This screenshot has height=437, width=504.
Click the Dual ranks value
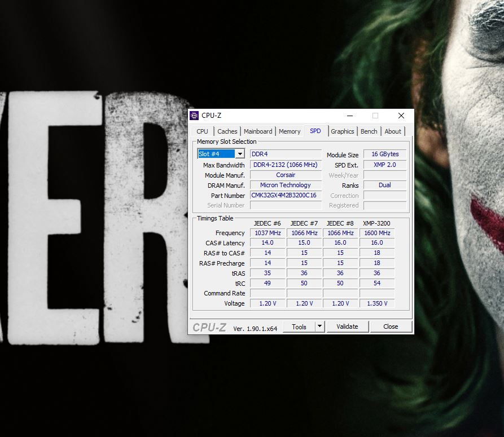click(x=385, y=185)
